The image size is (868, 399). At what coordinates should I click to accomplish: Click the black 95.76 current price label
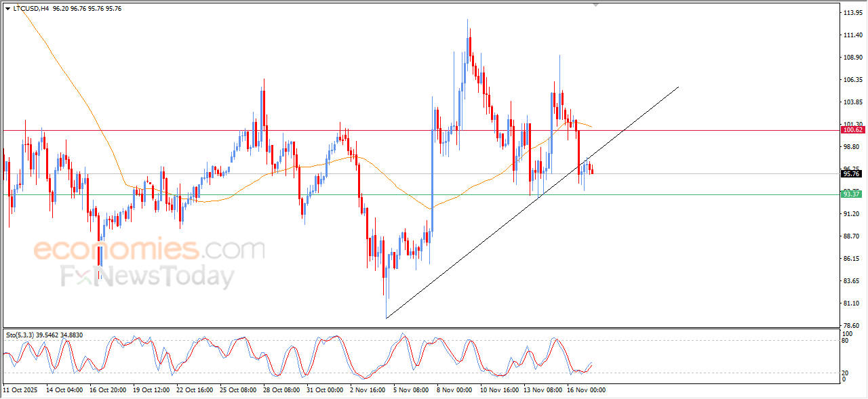click(x=851, y=174)
